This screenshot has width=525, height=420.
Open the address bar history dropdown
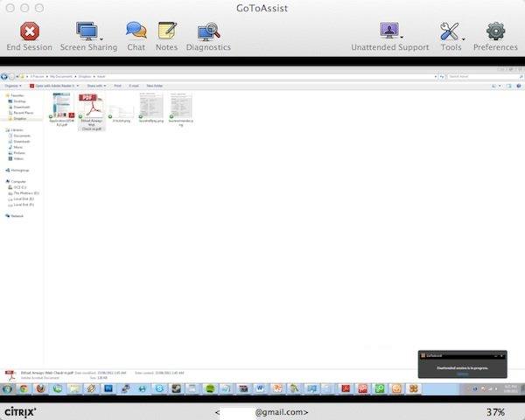coord(435,77)
